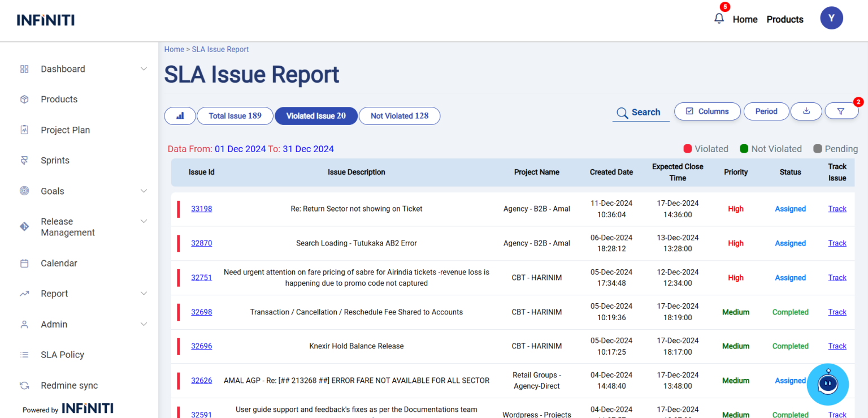Click the Period button

766,111
